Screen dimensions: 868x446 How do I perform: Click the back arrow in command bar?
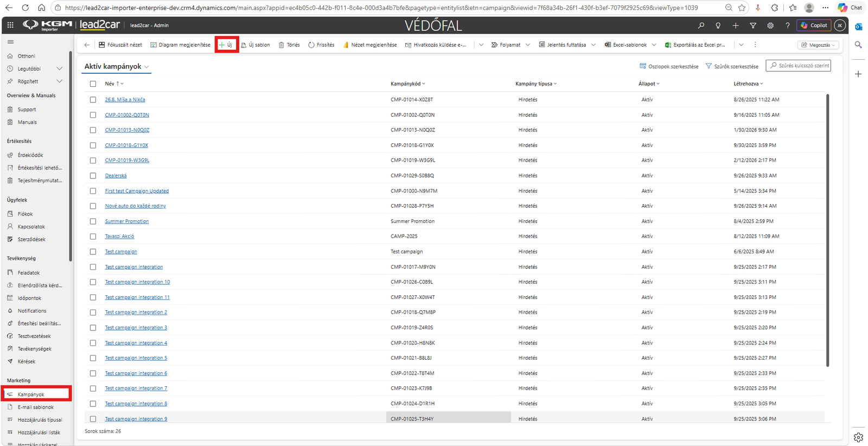click(87, 45)
